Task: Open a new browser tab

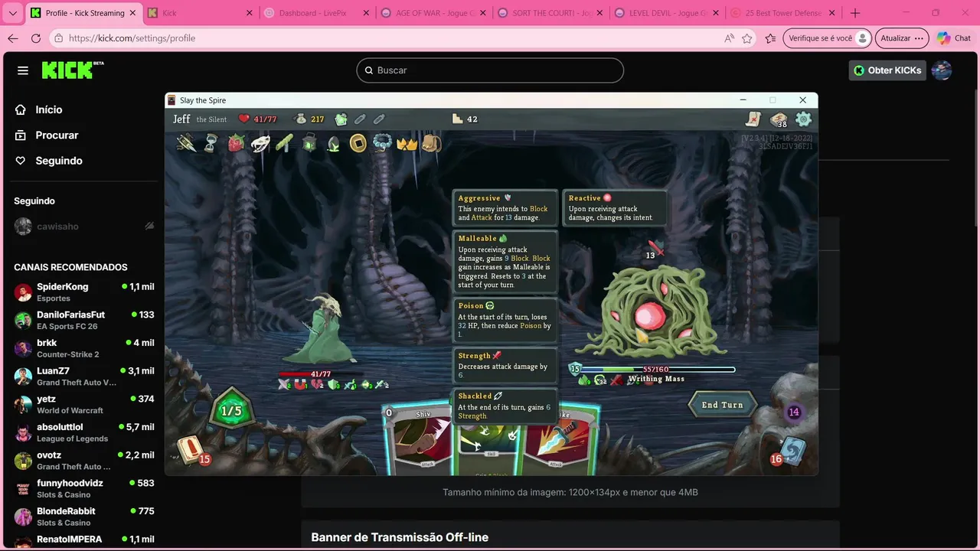Action: coord(855,13)
